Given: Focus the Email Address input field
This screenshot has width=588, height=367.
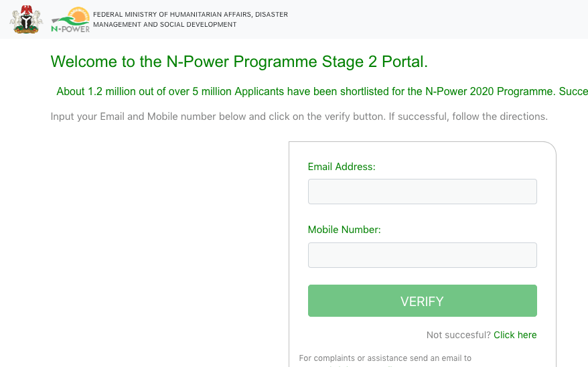Looking at the screenshot, I should [423, 192].
